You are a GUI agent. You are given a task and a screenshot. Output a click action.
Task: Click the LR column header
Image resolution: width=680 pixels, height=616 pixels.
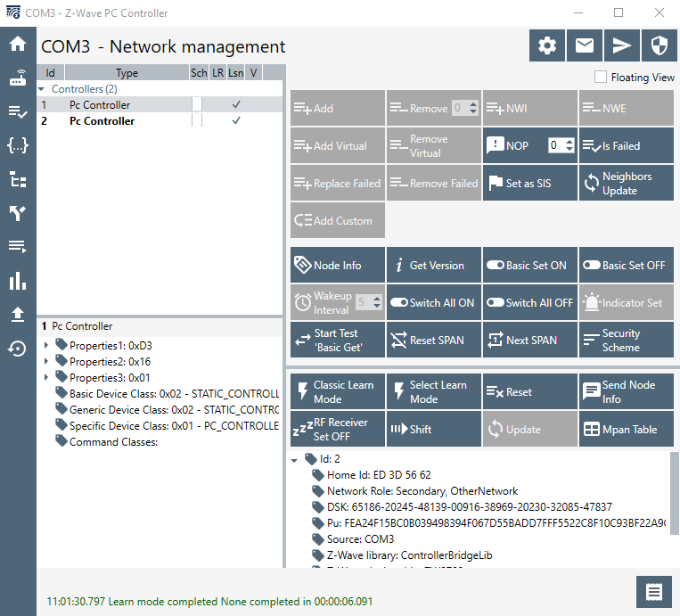tap(217, 72)
